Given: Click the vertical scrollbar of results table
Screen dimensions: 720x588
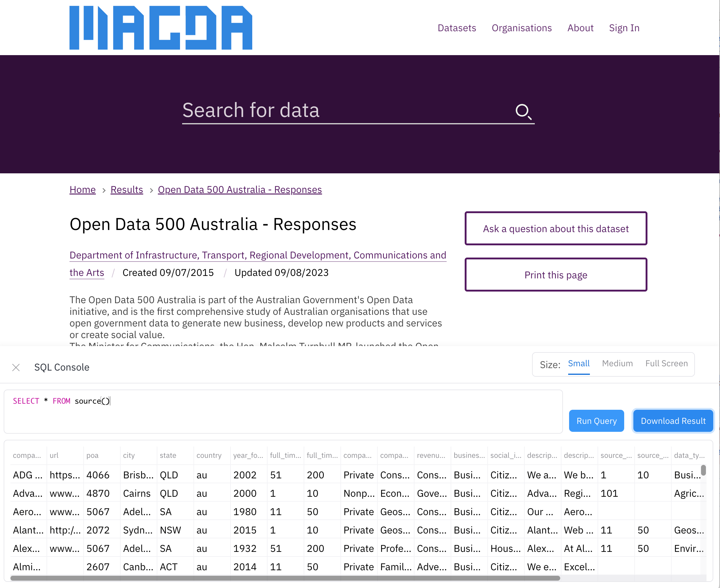Looking at the screenshot, I should (703, 470).
